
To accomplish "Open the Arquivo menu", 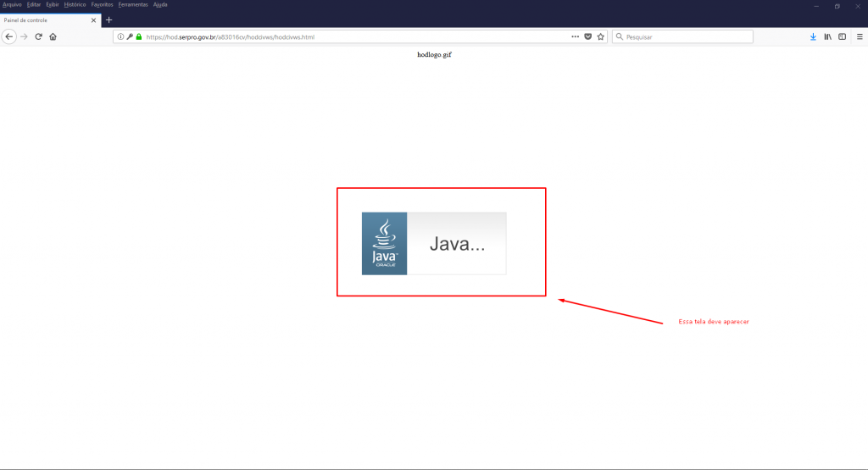I will [12, 5].
